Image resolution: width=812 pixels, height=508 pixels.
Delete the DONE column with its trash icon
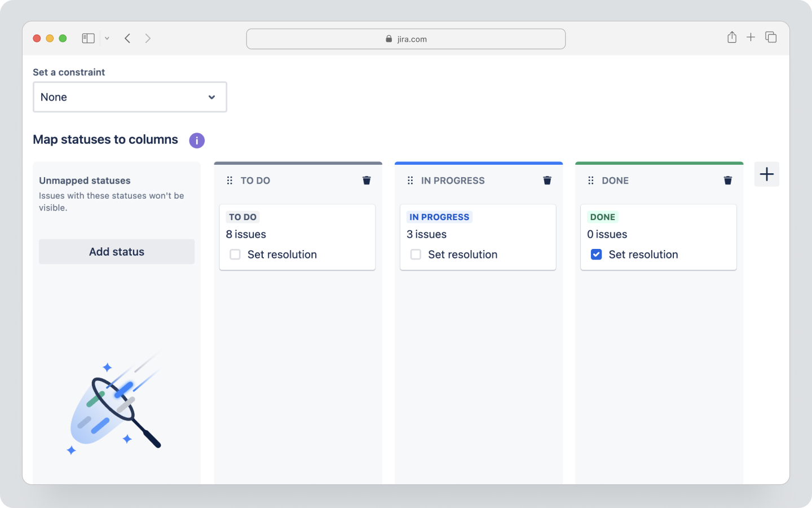[x=727, y=180]
